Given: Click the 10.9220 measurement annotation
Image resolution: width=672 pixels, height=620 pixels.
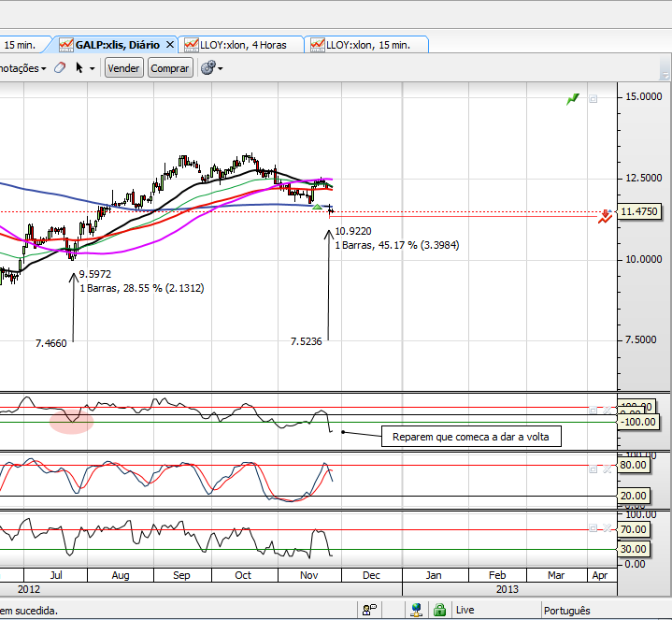Looking at the screenshot, I should click(352, 231).
